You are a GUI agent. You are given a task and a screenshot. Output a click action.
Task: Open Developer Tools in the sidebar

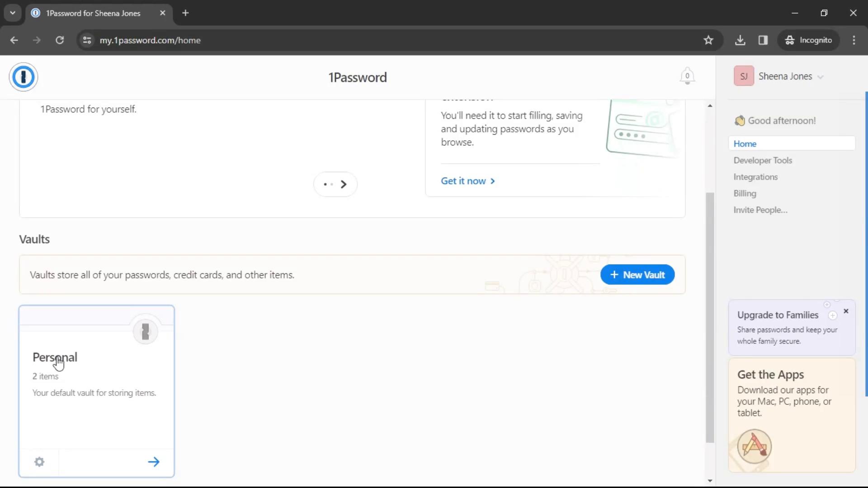tap(763, 160)
